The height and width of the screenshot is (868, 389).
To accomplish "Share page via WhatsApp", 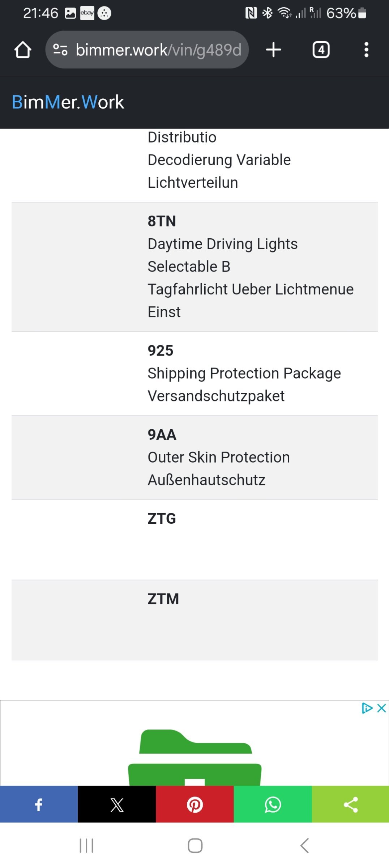I will (273, 804).
